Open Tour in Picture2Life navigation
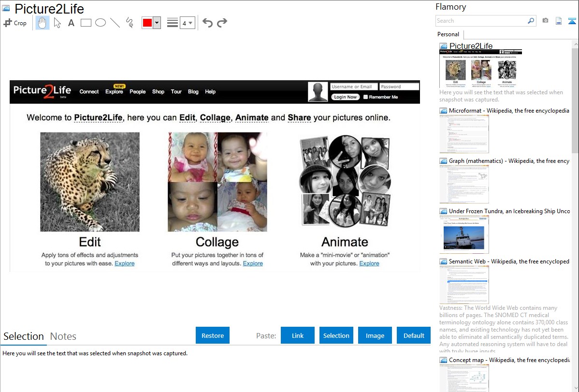 176,92
